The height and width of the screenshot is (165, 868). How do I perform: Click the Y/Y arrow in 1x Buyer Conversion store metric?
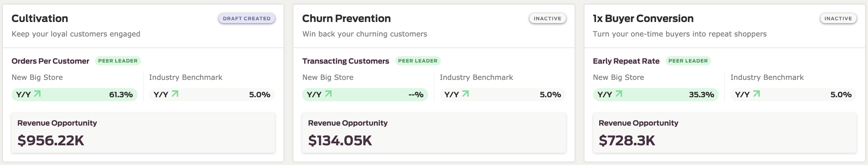[619, 94]
